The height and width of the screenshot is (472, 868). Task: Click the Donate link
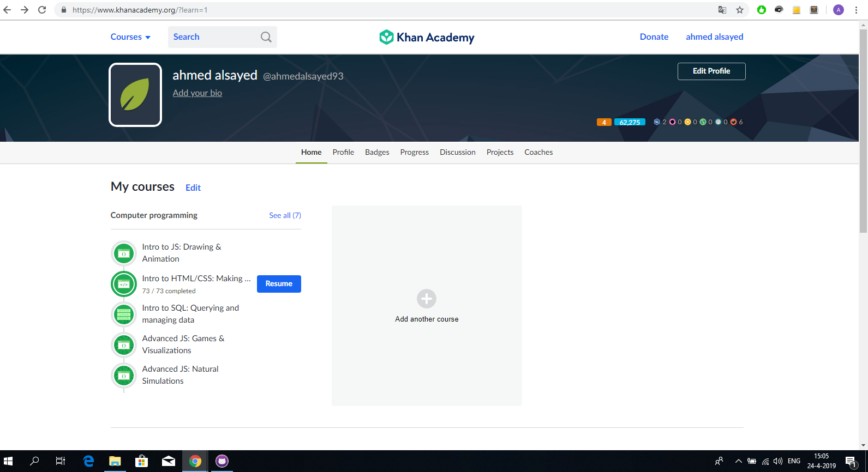654,37
